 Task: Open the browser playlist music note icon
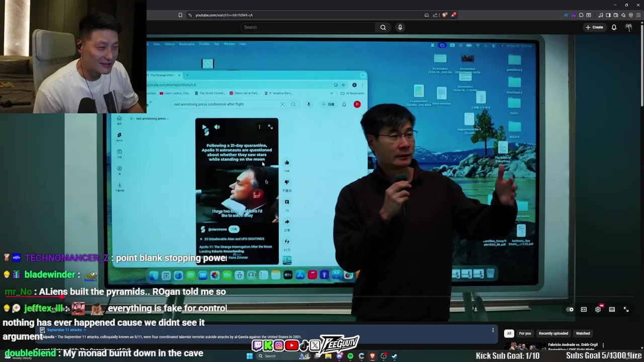601,15
